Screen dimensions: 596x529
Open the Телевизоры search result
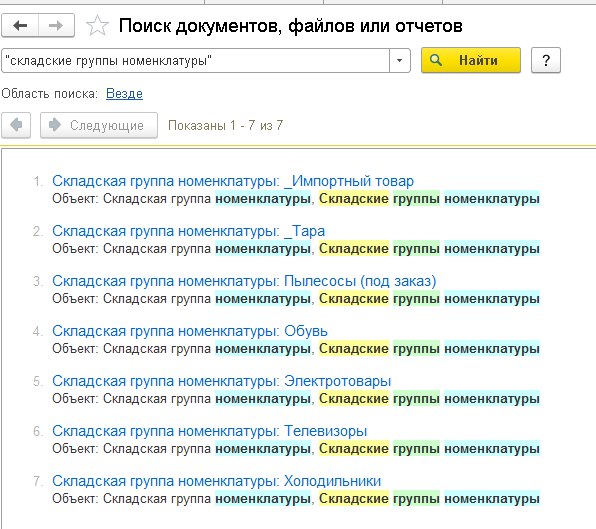pyautogui.click(x=209, y=431)
